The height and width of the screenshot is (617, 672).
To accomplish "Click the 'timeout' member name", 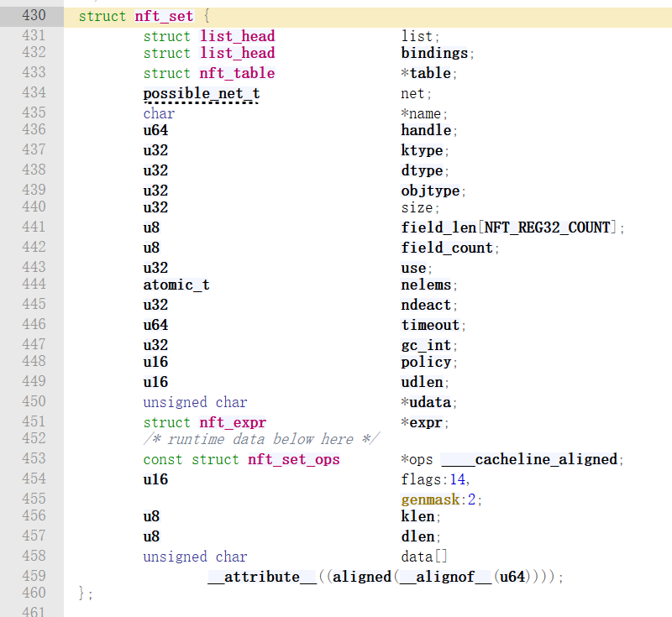I will [430, 325].
